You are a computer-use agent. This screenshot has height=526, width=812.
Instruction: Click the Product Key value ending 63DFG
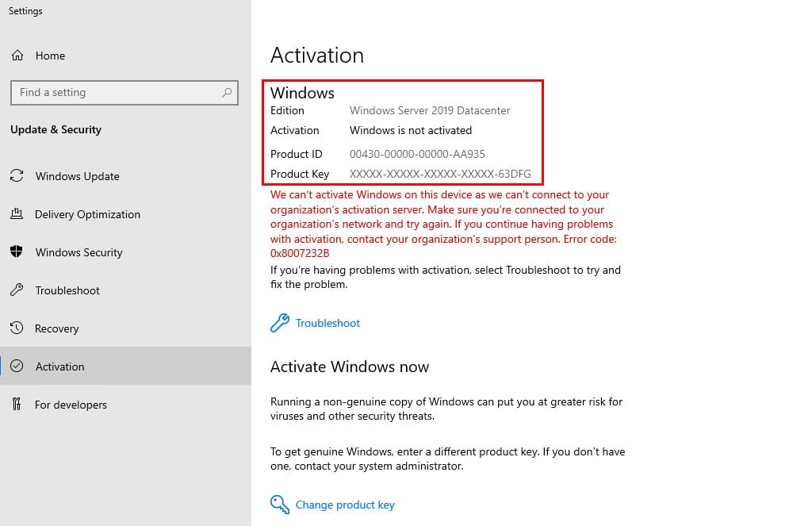(x=440, y=174)
